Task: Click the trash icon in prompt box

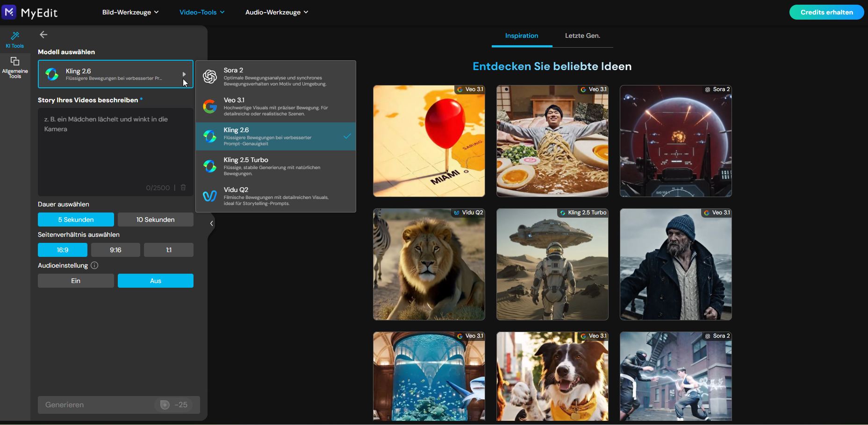Action: tap(183, 187)
